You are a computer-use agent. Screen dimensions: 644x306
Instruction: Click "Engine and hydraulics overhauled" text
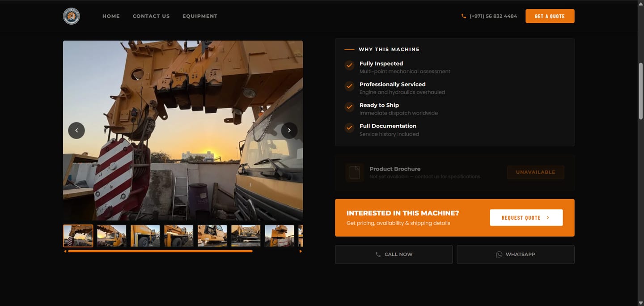[402, 92]
